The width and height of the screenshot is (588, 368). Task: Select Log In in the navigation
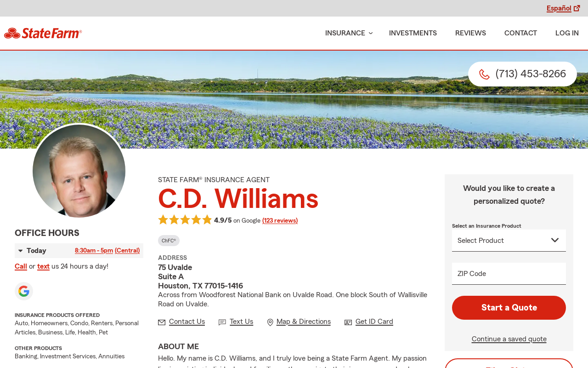567,33
